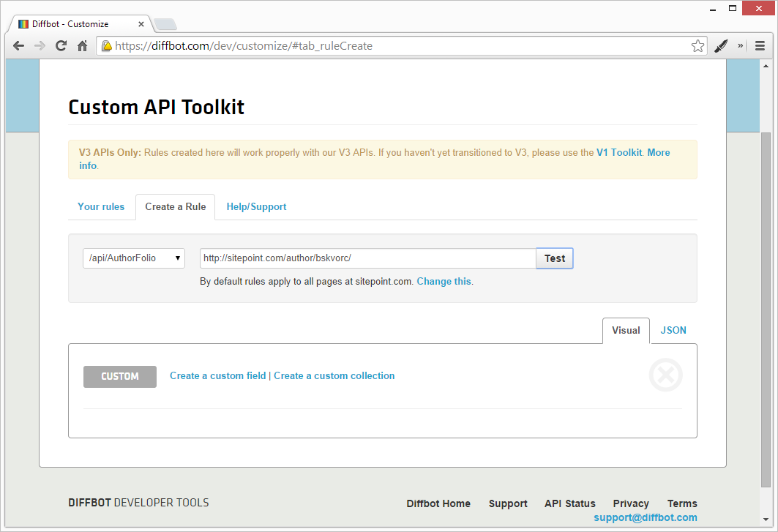Click the sitepoint author URL input field
Viewport: 778px width, 532px height.
(x=366, y=258)
